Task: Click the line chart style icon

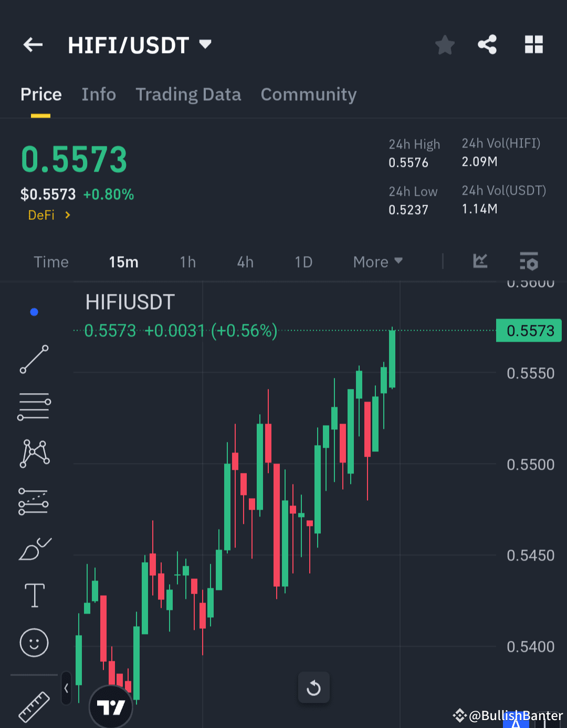Action: pos(479,261)
